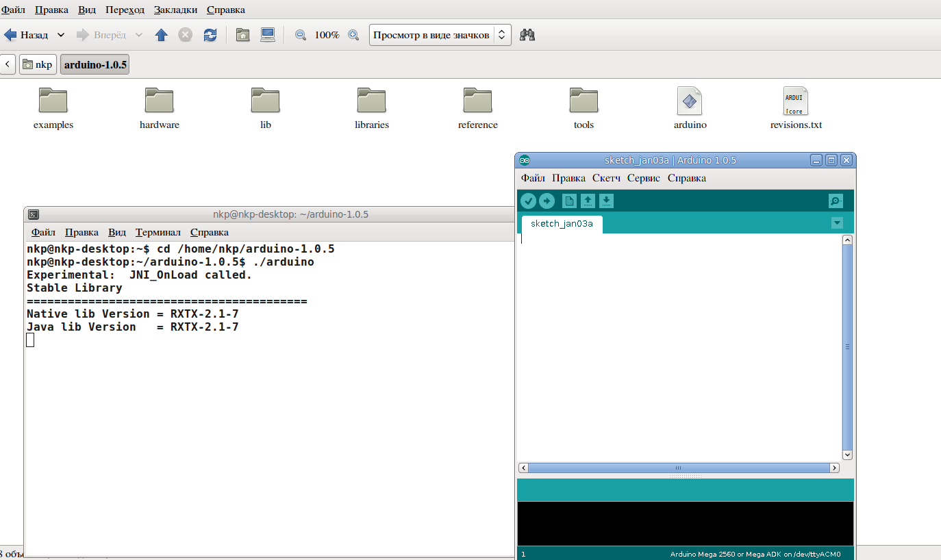The image size is (941, 560).
Task: Go up one folder level in file manager
Action: coord(161,35)
